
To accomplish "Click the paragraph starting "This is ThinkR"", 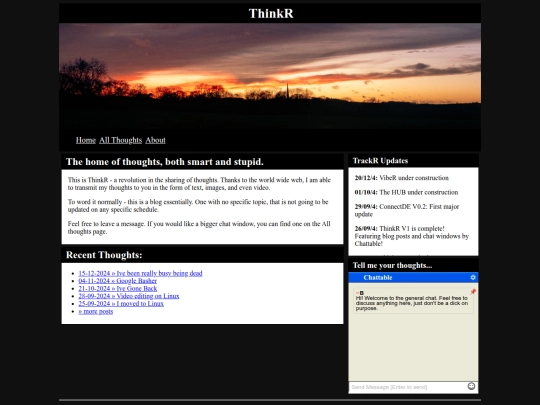I will [199, 184].
